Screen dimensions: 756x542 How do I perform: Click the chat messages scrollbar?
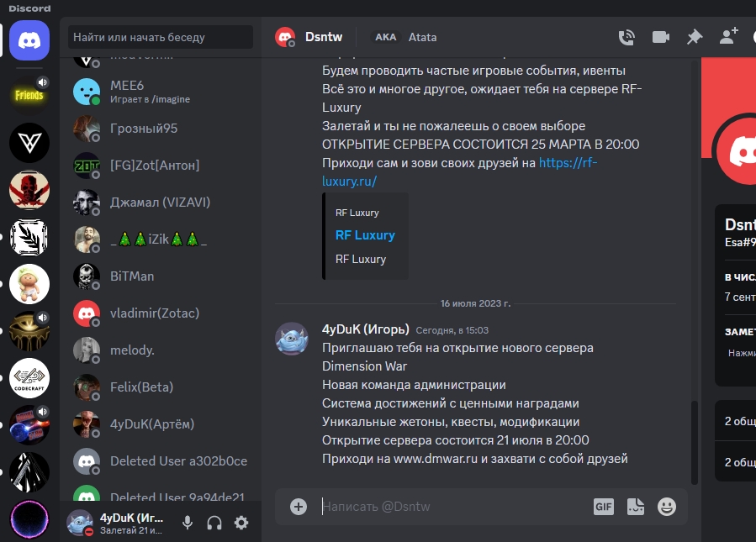coord(695,442)
